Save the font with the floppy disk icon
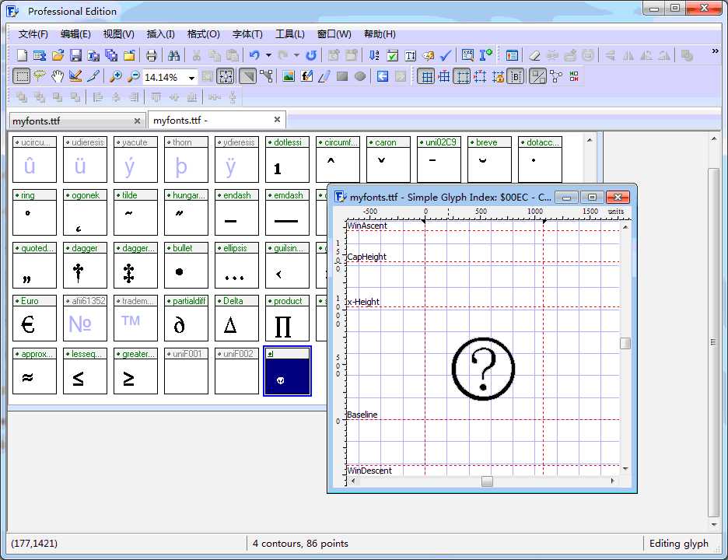The image size is (728, 560). coord(75,56)
